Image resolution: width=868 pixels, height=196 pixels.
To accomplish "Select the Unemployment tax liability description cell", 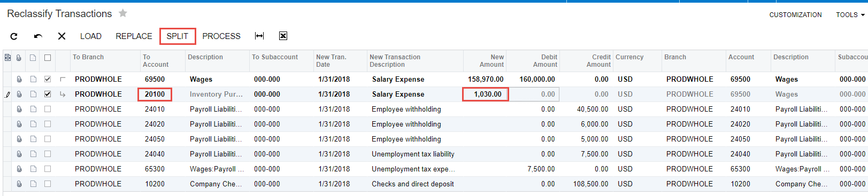I will pos(415,154).
